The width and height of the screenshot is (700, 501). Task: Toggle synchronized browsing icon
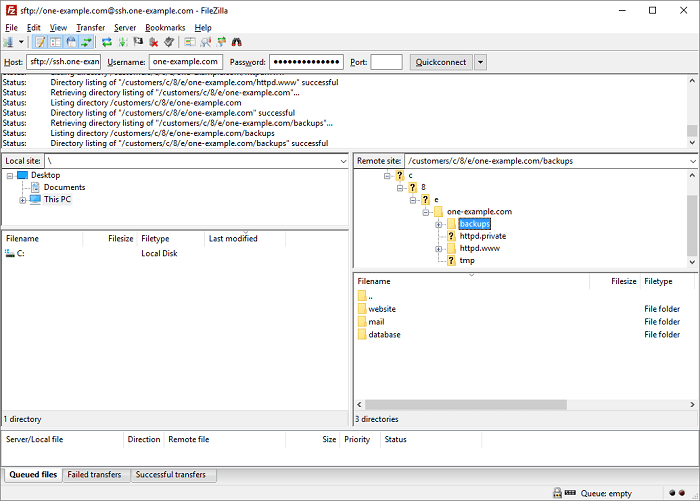pos(221,42)
